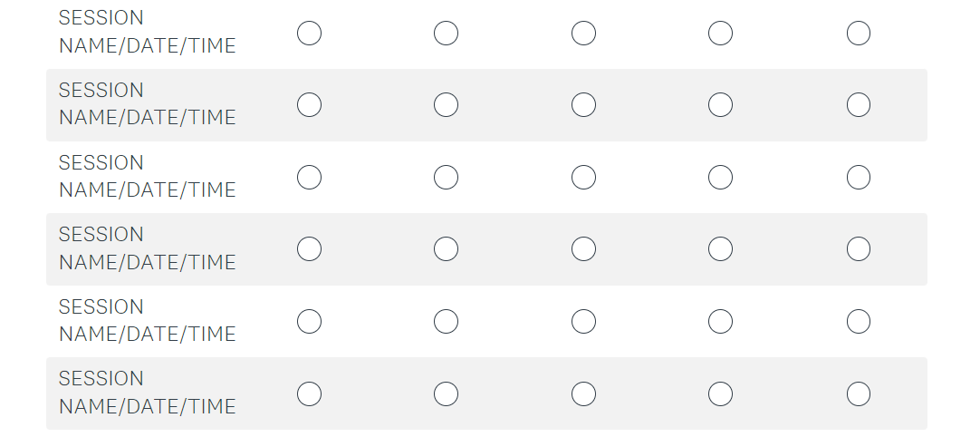Choose the first radio button in the second row
Screen dimensions: 980x437
tap(309, 105)
